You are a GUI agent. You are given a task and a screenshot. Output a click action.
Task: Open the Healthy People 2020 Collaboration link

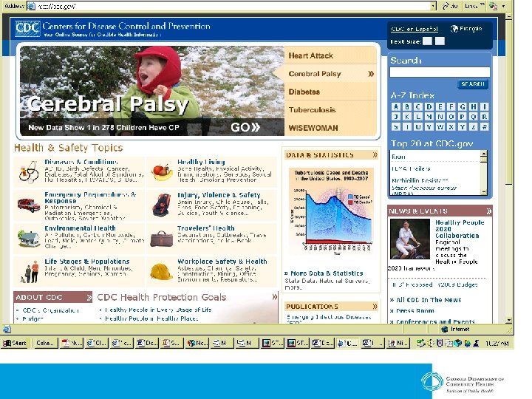click(460, 229)
